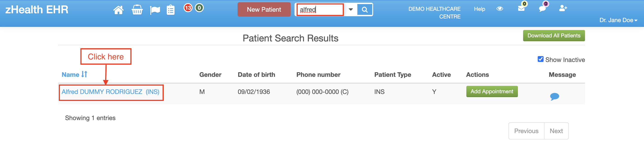This screenshot has width=644, height=164.
Task: Click the search magnifier button
Action: pyautogui.click(x=365, y=9)
